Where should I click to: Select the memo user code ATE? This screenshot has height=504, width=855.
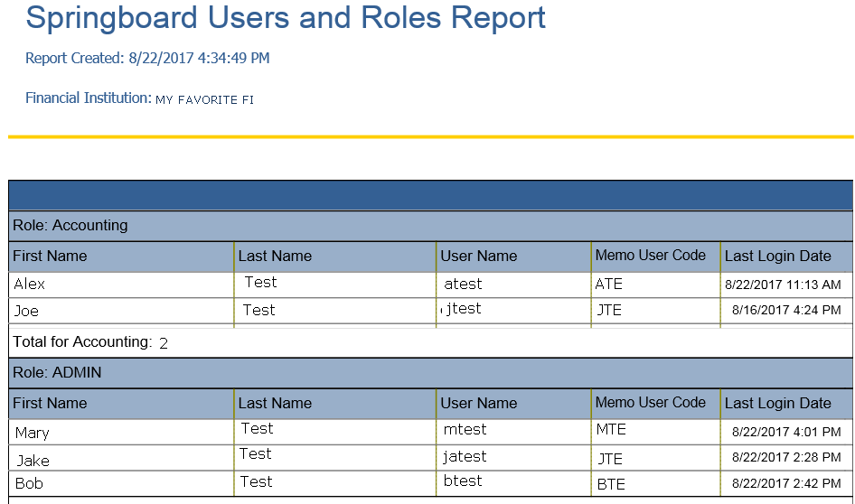click(608, 284)
